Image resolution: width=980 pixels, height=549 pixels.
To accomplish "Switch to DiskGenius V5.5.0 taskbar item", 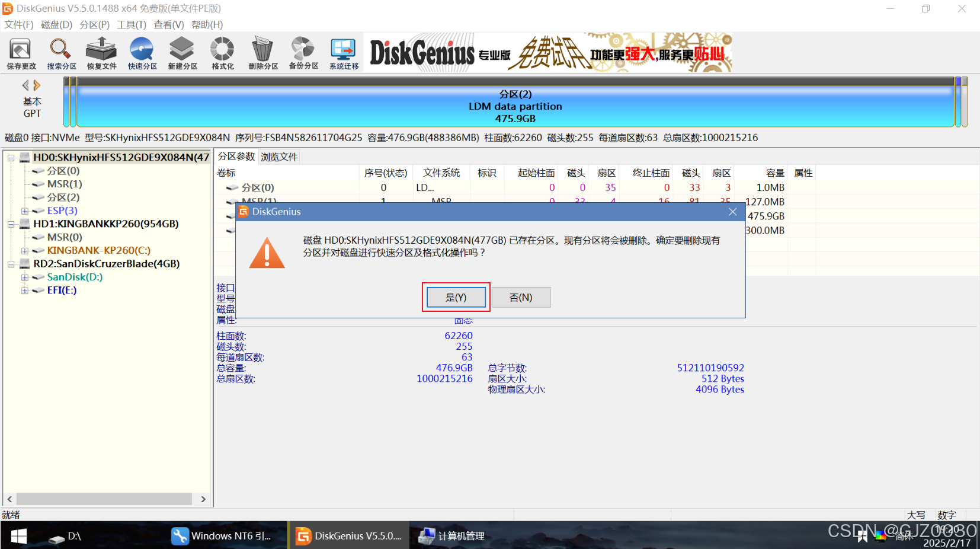I will [x=348, y=536].
